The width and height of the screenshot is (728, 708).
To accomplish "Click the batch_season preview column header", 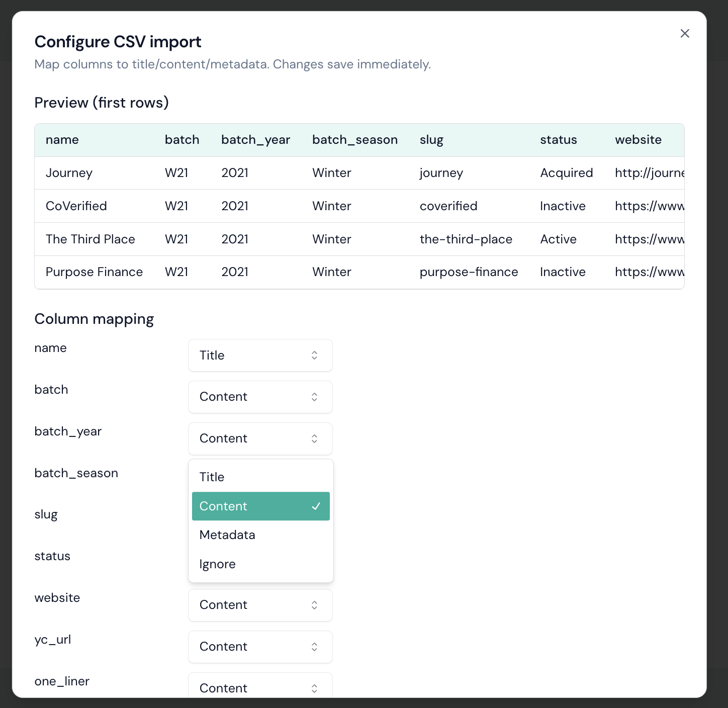I will pyautogui.click(x=354, y=140).
